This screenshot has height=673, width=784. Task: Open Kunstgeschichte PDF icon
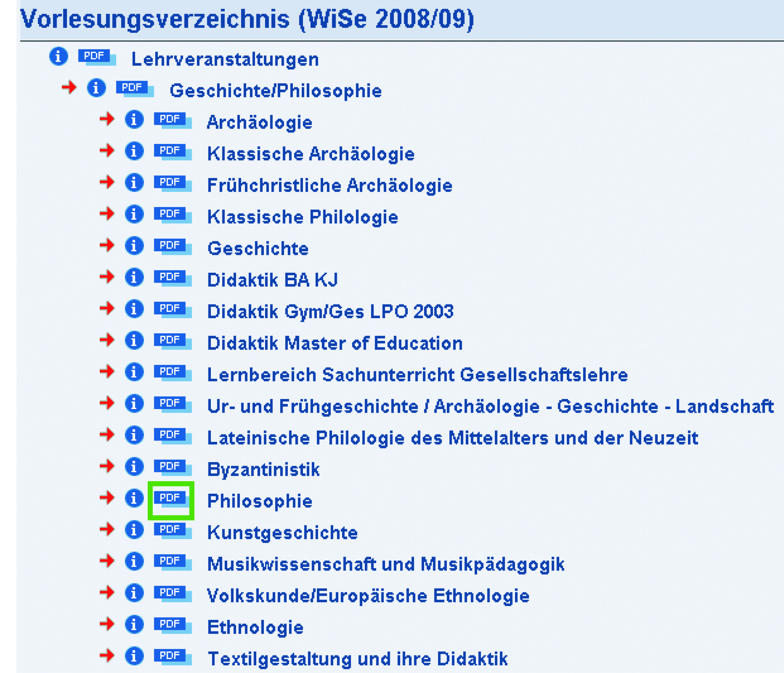point(172,531)
